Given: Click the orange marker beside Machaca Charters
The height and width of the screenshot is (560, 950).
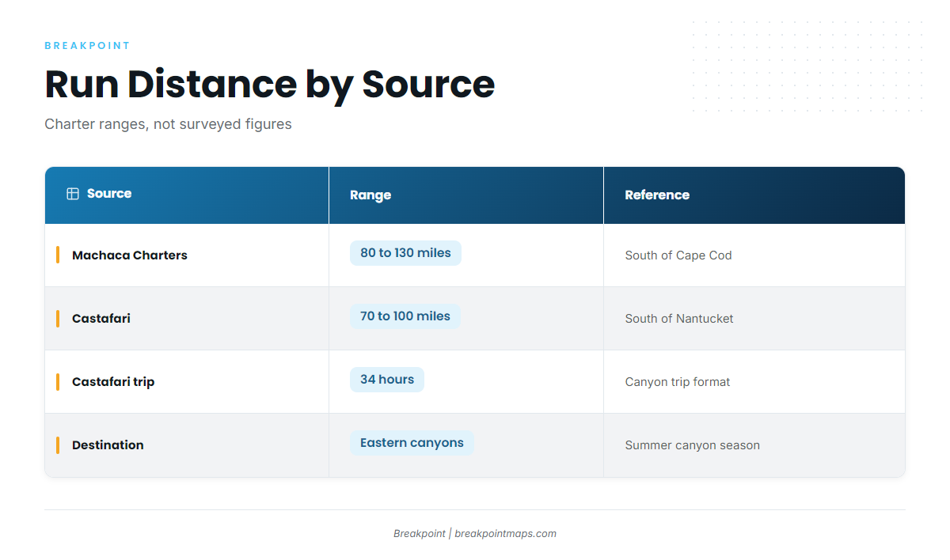Looking at the screenshot, I should pyautogui.click(x=58, y=255).
